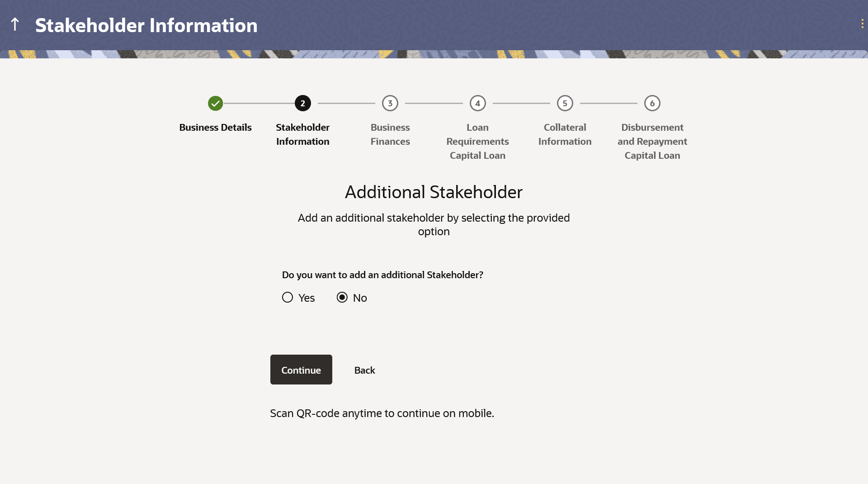Open the three-dot kebab menu
The width and height of the screenshot is (868, 484).
(x=863, y=24)
